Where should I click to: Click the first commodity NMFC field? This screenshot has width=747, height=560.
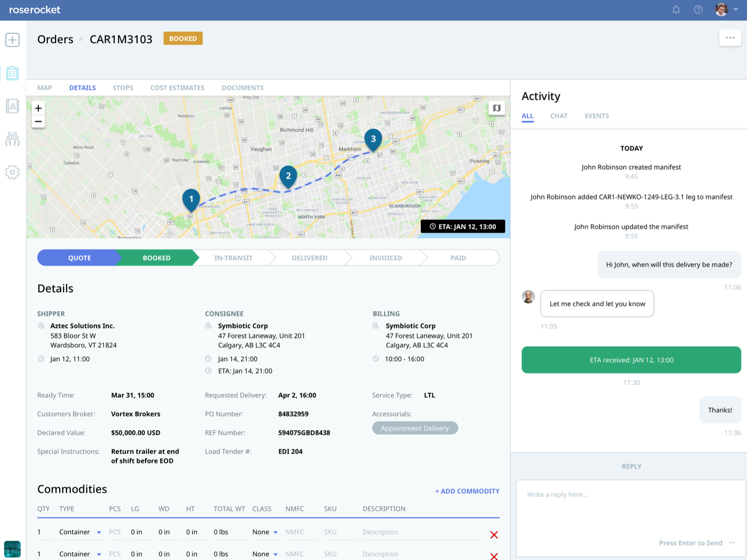pos(301,532)
